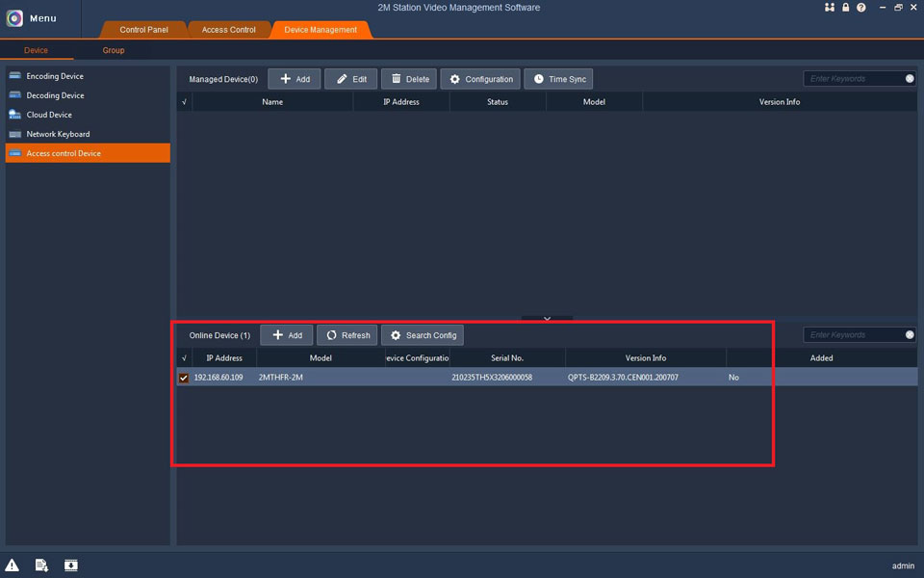Clear the Online Device keyword search icon

(x=910, y=335)
